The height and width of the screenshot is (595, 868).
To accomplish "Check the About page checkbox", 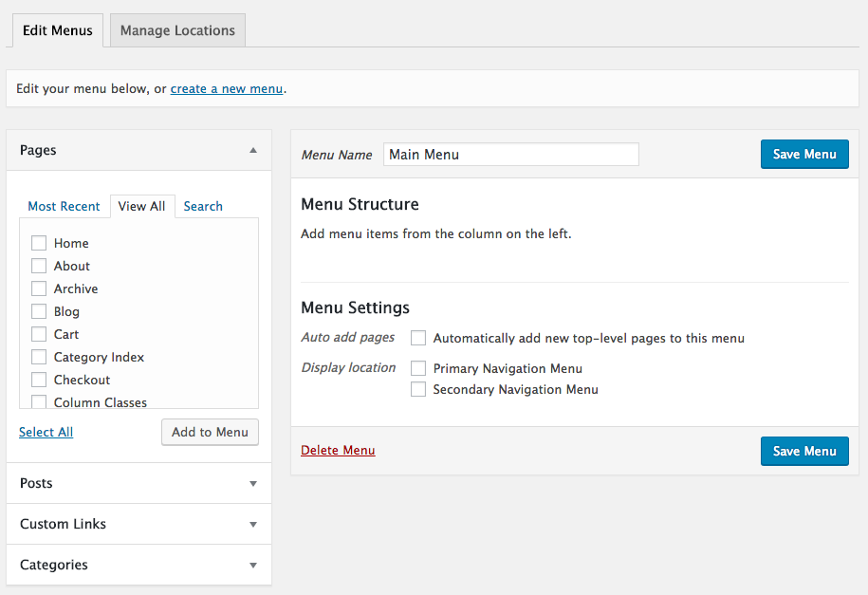I will (39, 266).
